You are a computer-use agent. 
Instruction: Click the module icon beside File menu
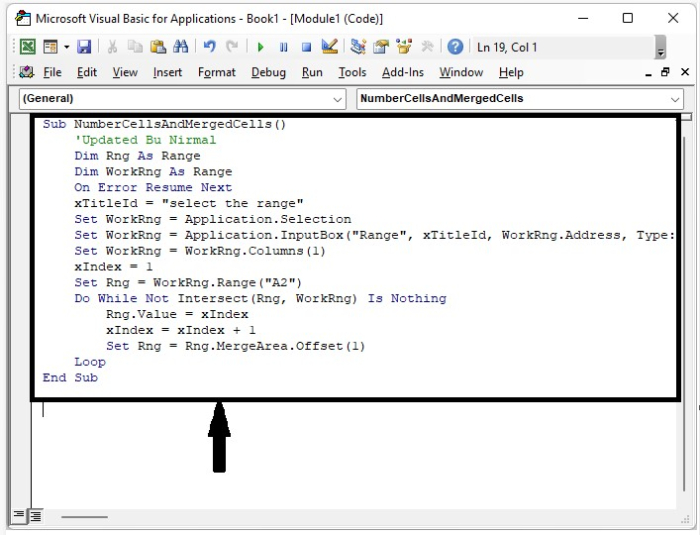(26, 71)
